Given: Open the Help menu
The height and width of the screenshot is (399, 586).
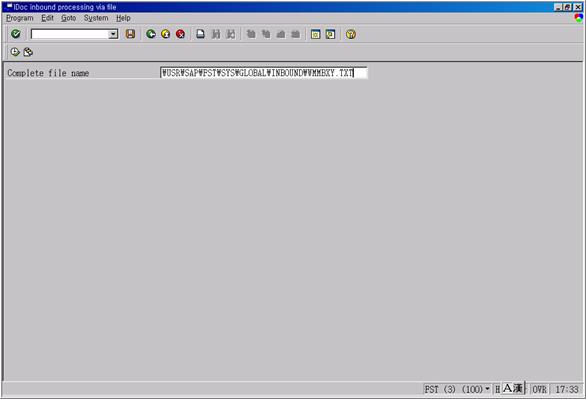Looking at the screenshot, I should pos(123,18).
